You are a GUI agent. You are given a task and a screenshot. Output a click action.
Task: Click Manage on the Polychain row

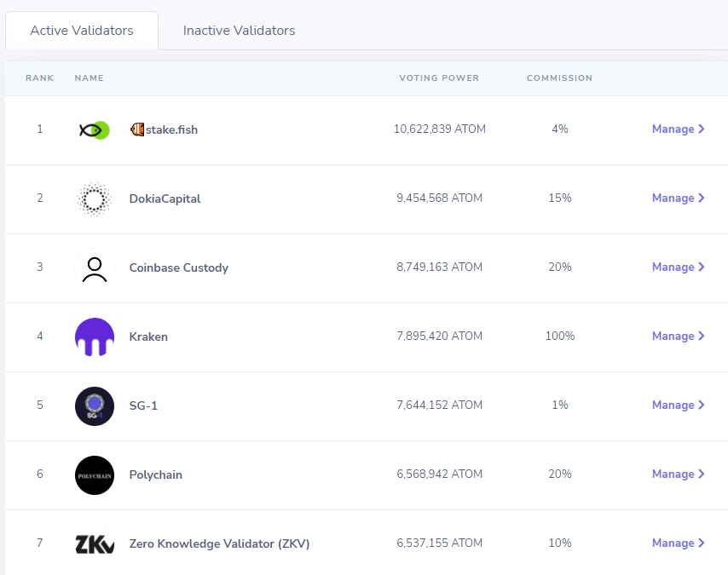pos(678,474)
